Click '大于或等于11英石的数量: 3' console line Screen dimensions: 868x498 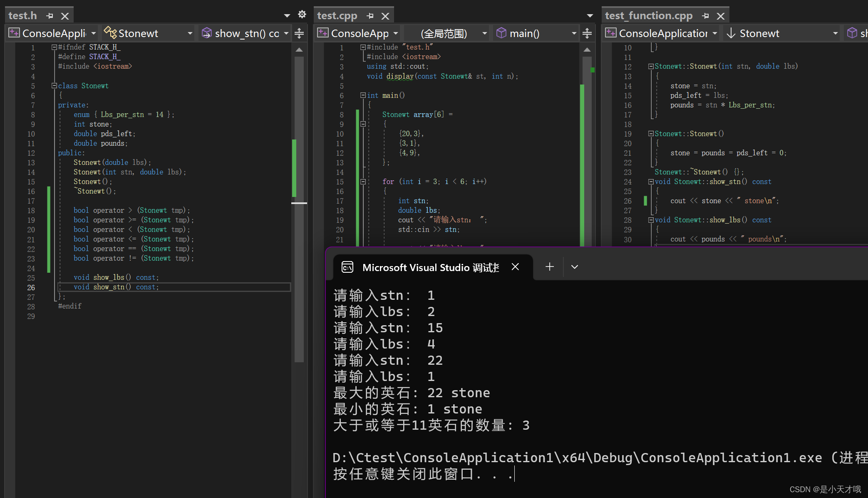(x=432, y=425)
